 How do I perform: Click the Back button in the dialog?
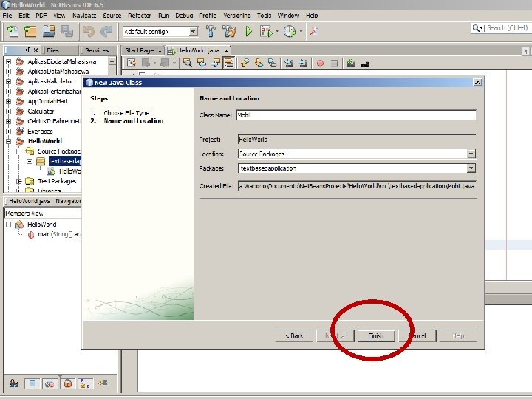tap(294, 335)
